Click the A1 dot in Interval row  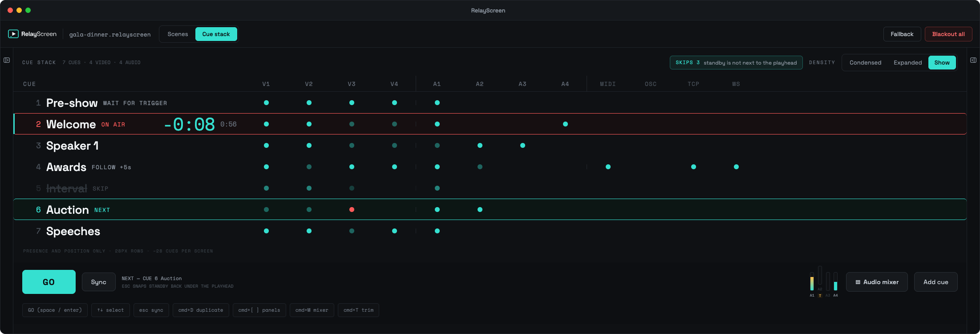click(437, 188)
